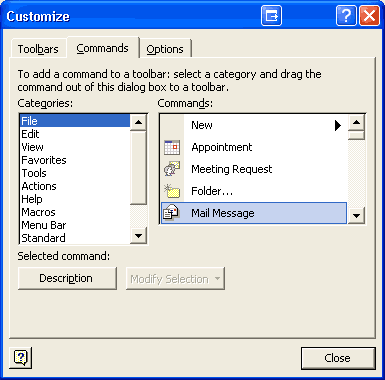Image resolution: width=385 pixels, height=380 pixels.
Task: Click the Meeting Request icon
Action: coord(172,169)
